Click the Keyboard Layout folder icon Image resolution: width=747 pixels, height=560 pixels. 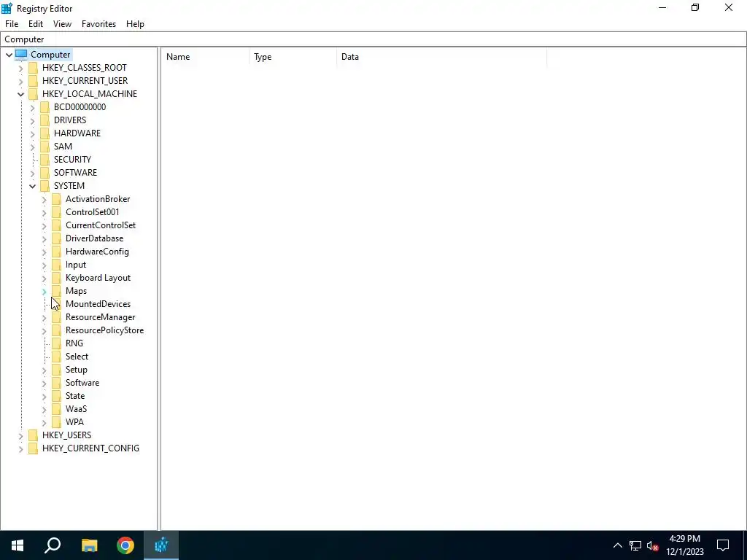(x=56, y=278)
